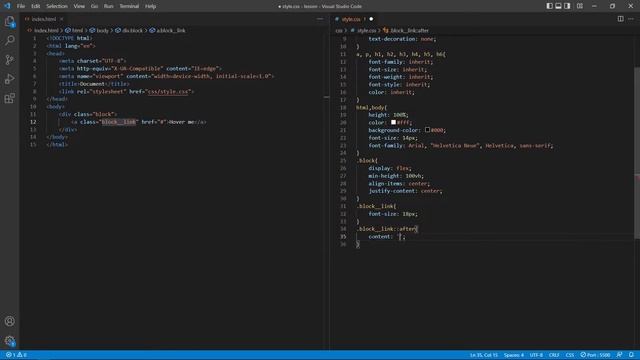This screenshot has width=640, height=360.
Task: Split the style.css editor to the right
Action: pyautogui.click(x=620, y=19)
